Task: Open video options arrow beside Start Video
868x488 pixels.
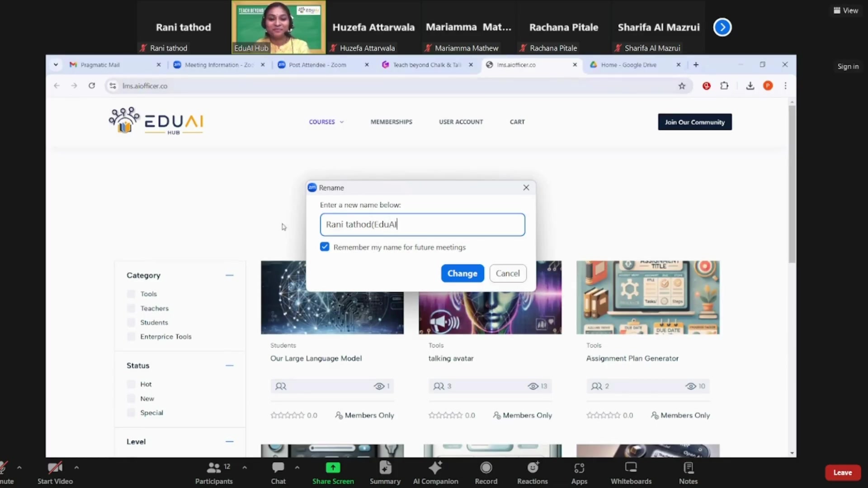Action: (x=76, y=467)
